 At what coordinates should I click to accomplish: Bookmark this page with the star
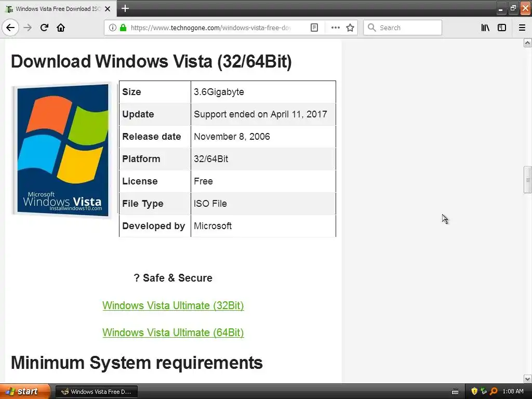click(350, 28)
